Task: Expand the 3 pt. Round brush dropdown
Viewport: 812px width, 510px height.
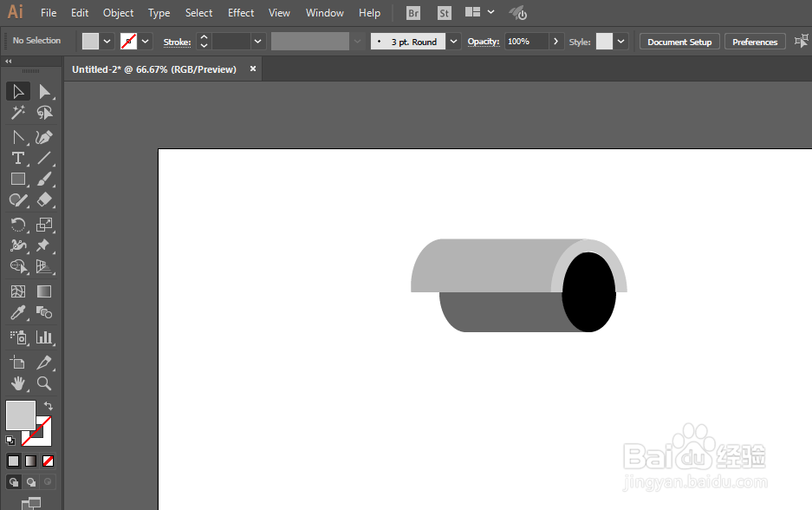Action: 453,42
